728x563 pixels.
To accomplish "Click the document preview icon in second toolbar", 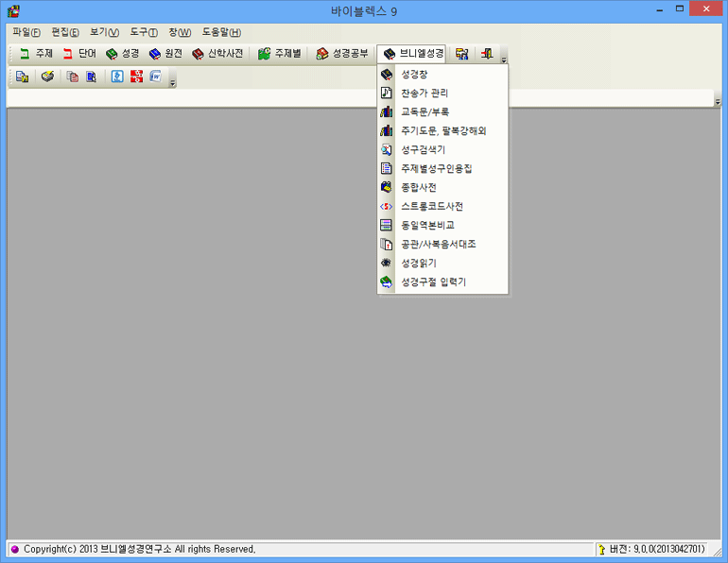I will 92,77.
